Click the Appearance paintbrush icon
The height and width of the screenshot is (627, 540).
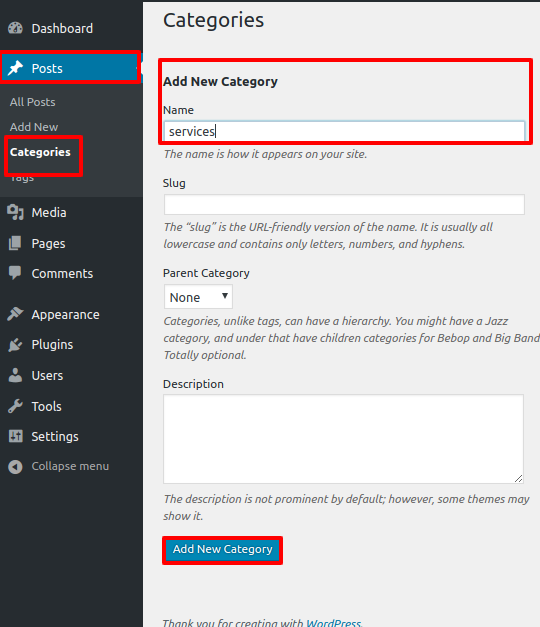(x=16, y=314)
